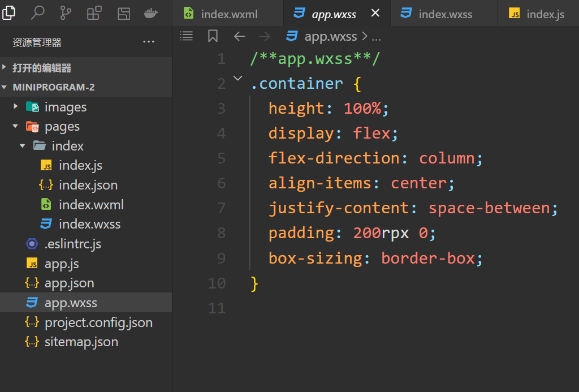Open index.wxml in the file tree
This screenshot has height=392, width=579.
[86, 204]
